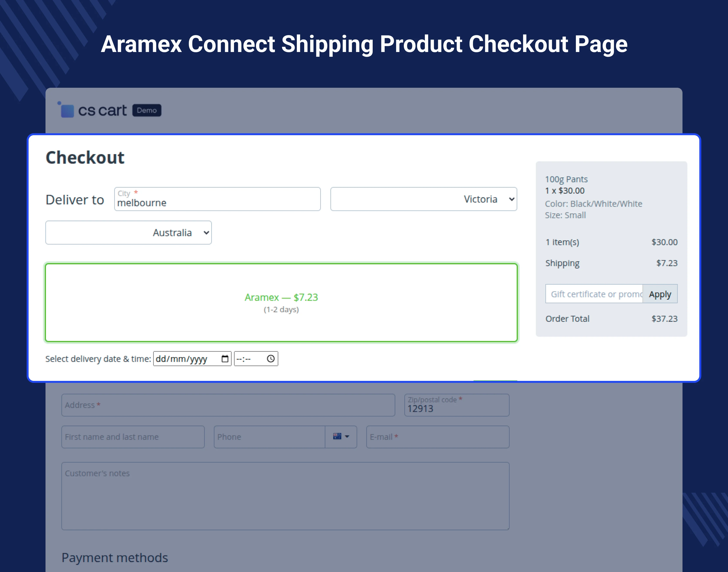
Task: Click the City field with melbourne
Action: click(x=217, y=200)
